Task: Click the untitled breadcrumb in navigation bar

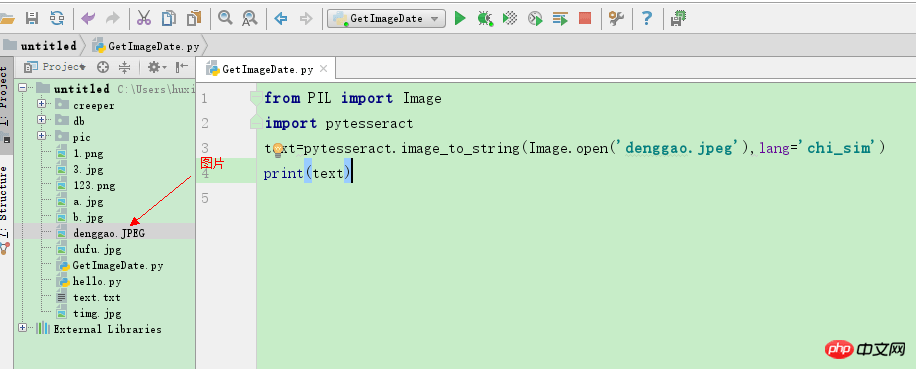Action: (40, 46)
